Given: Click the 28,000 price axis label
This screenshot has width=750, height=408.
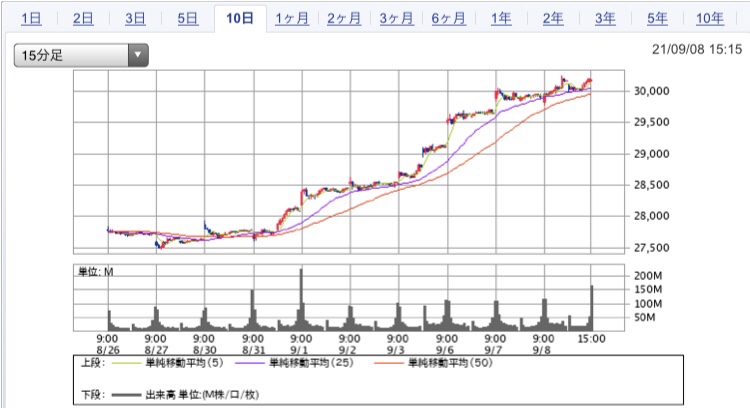Looking at the screenshot, I should [x=651, y=216].
